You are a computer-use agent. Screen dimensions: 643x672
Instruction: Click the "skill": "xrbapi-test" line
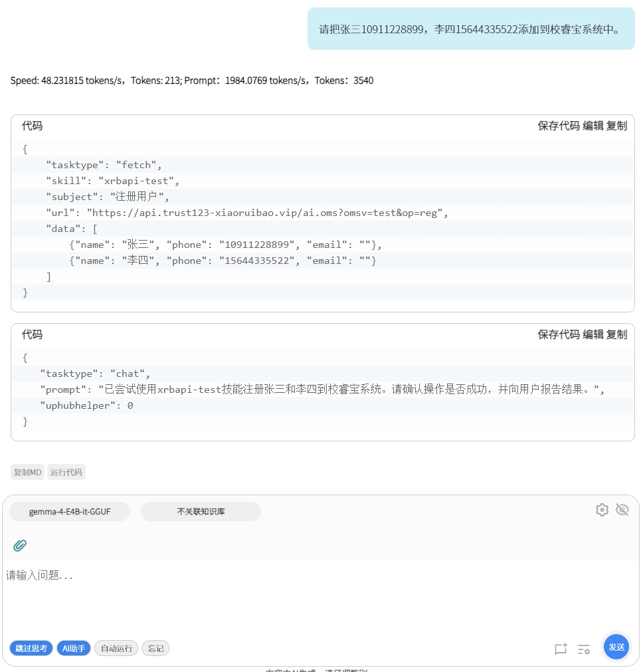(322, 181)
